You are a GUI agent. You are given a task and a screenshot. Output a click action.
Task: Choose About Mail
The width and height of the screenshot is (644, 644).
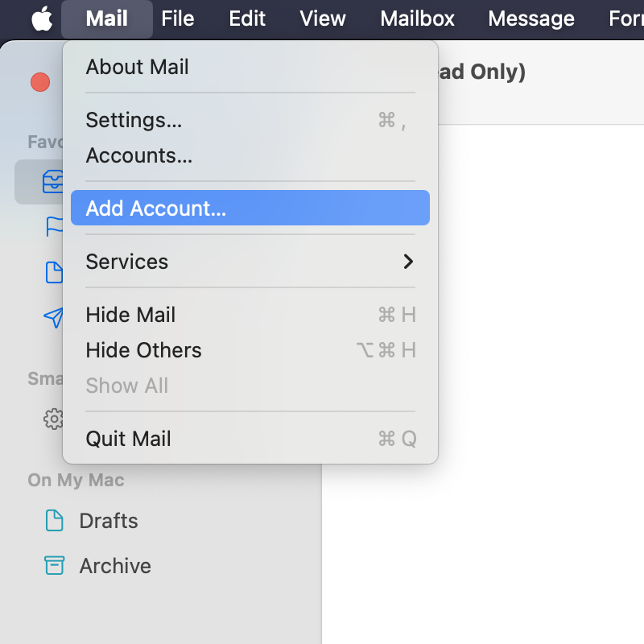point(250,67)
